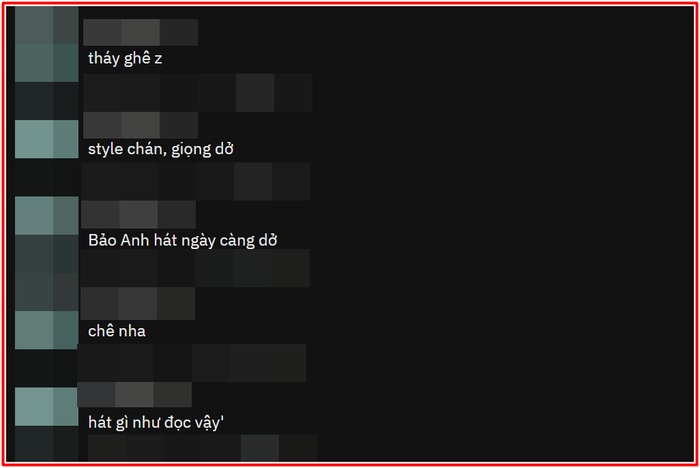Click the blurred action row under "Bảo Anh hát ngày càng dở"
This screenshot has height=468, width=700.
[195, 268]
